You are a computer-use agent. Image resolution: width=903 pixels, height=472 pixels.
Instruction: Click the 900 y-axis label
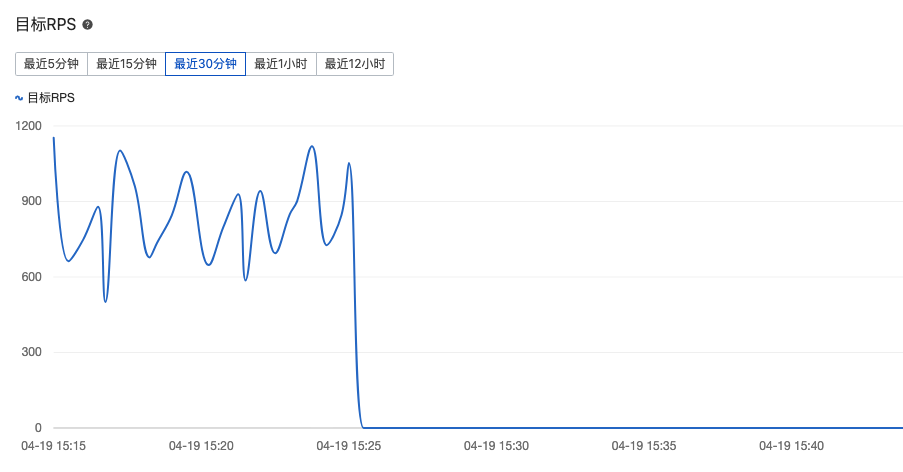coord(32,201)
